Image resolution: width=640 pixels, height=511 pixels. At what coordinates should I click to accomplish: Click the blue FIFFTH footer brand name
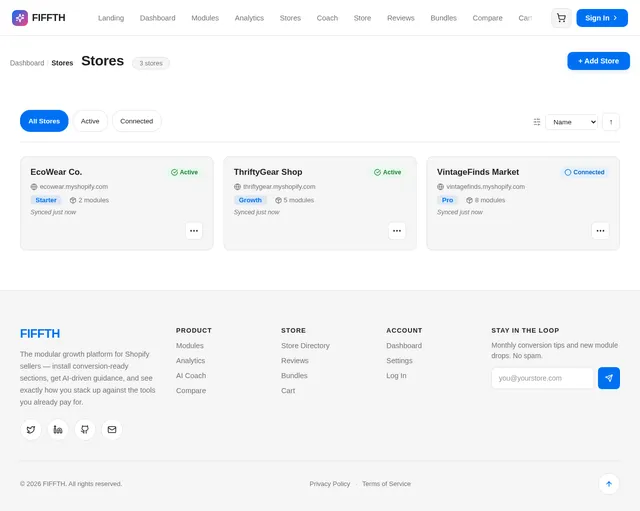(x=40, y=334)
